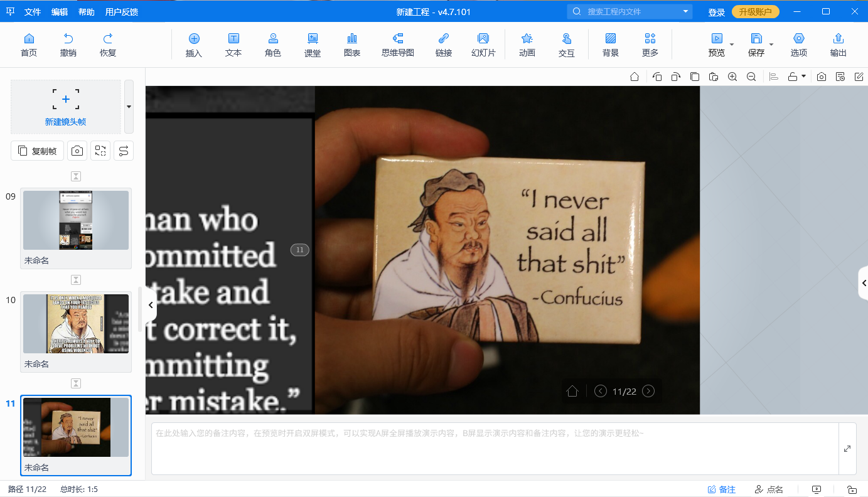868x497 pixels.
Task: Open the 链接 link tool
Action: tap(444, 45)
